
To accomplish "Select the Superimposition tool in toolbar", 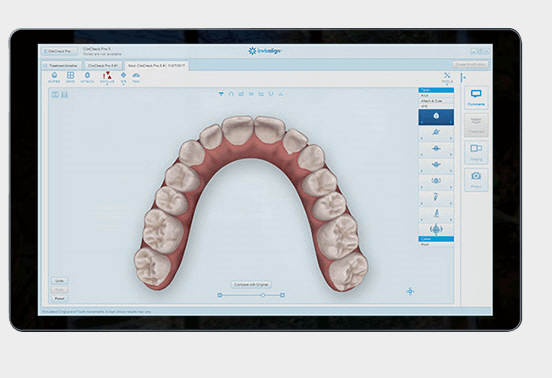I will tap(54, 77).
